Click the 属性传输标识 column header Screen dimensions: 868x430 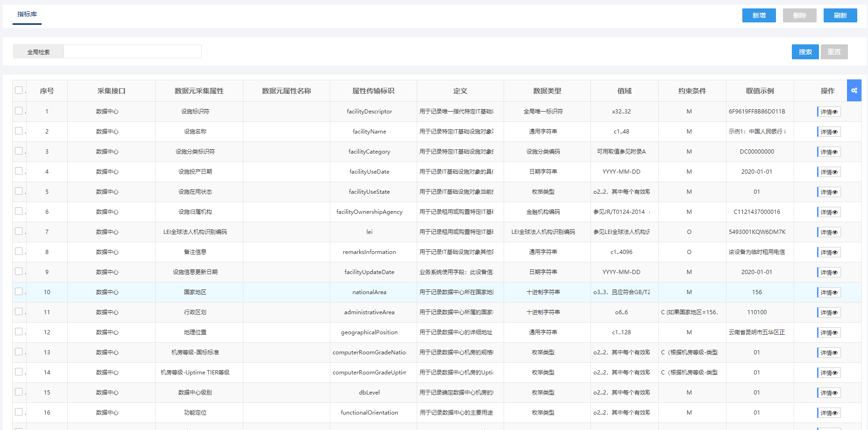[x=373, y=91]
